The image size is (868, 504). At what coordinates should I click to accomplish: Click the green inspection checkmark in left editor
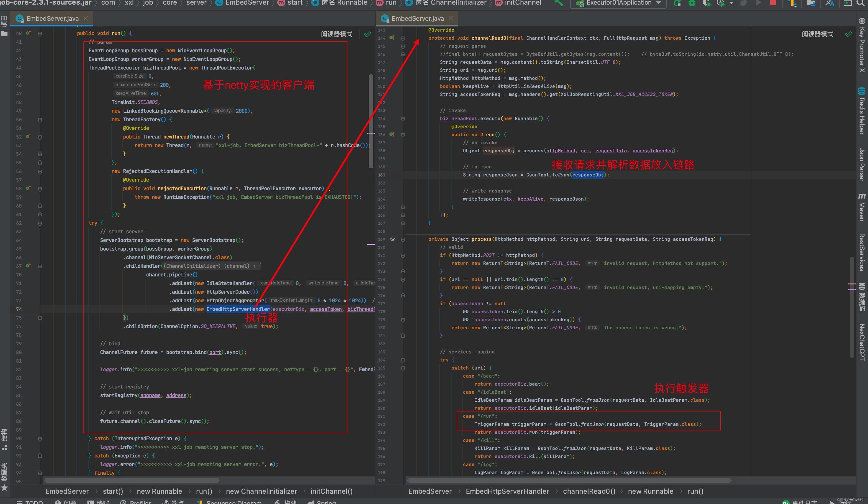pos(368,34)
